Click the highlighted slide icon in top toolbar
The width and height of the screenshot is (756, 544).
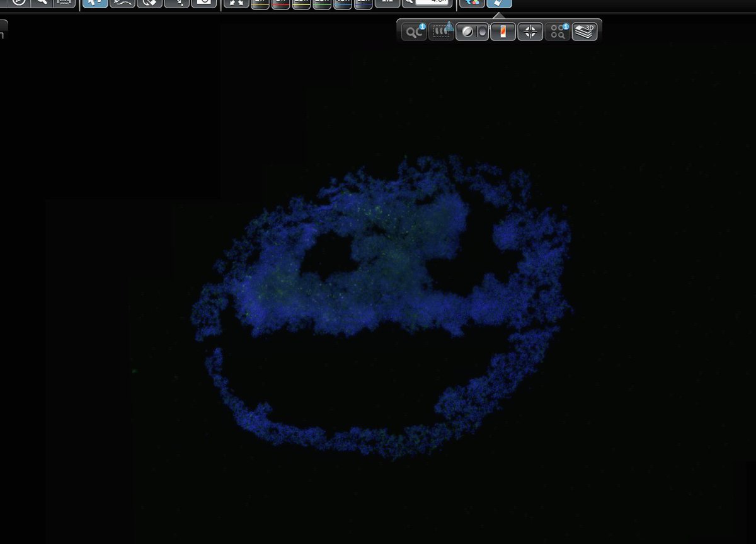[x=499, y=3]
